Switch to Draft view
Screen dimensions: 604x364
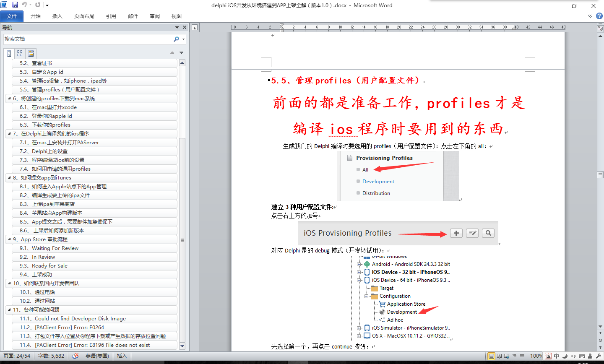pyautogui.click(x=522, y=356)
